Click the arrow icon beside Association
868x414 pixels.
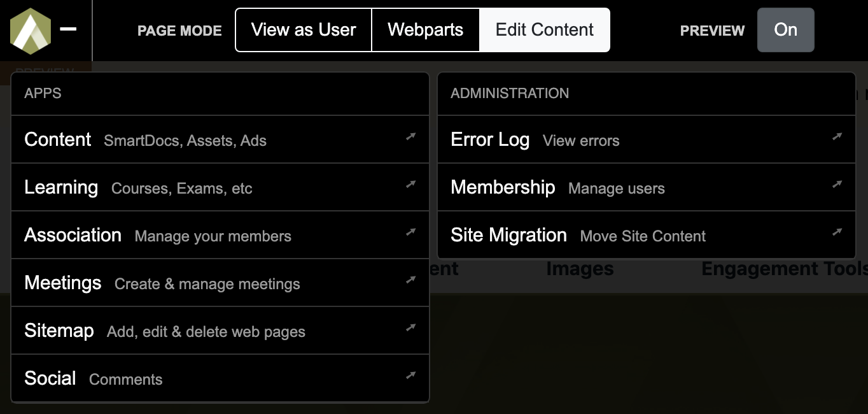[411, 232]
